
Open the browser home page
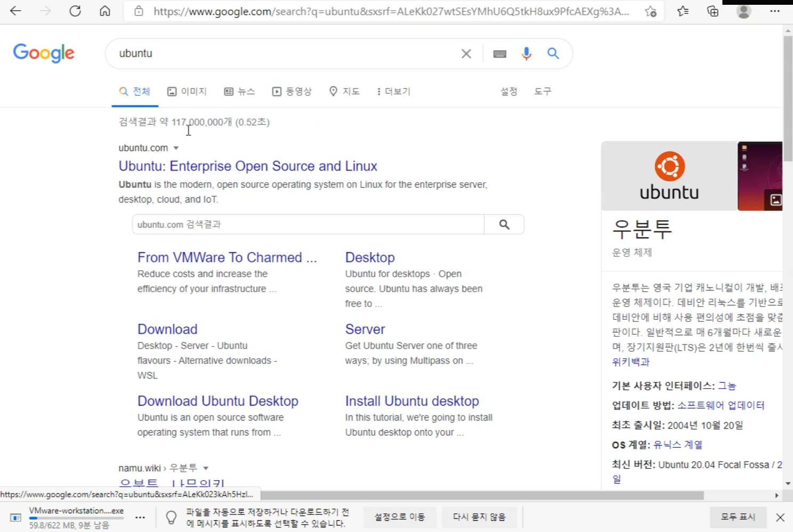(x=105, y=11)
